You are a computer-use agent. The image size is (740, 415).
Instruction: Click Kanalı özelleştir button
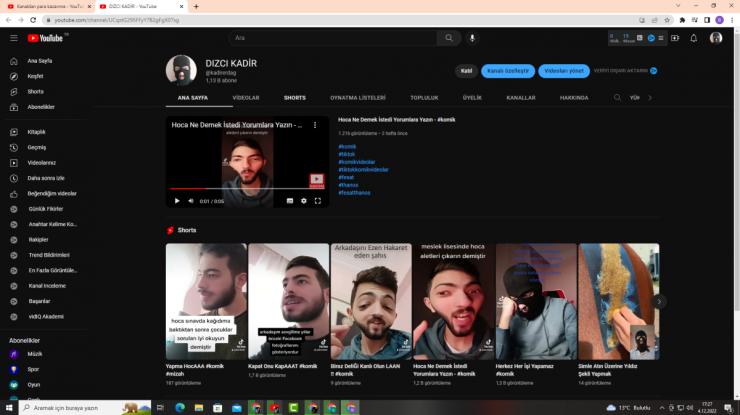[x=508, y=71]
